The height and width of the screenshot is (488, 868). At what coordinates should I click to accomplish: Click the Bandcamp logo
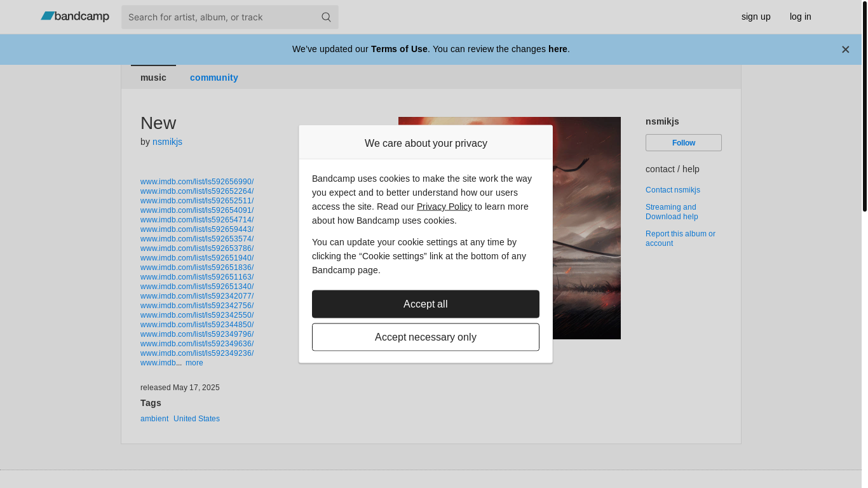[x=75, y=17]
